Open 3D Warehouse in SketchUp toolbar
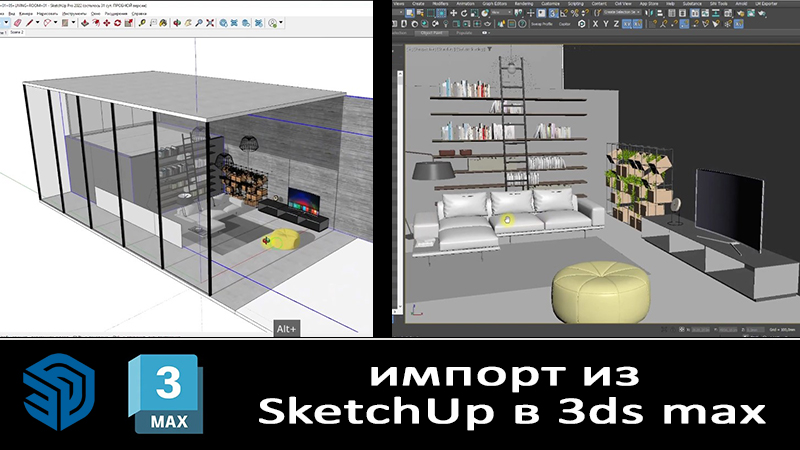The width and height of the screenshot is (800, 450). (x=223, y=23)
